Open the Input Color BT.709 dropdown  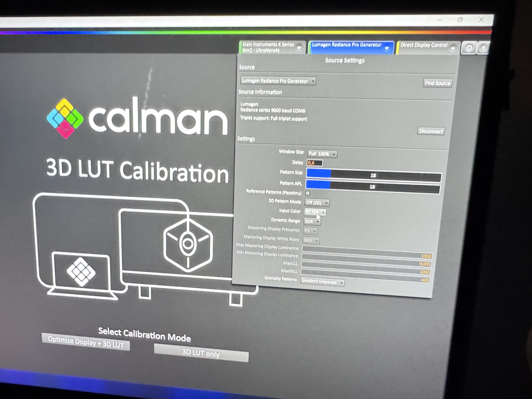pyautogui.click(x=315, y=212)
